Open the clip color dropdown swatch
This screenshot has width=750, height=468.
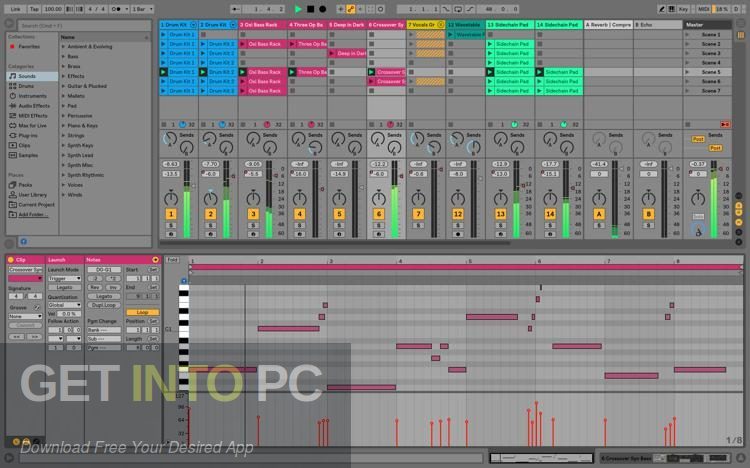coord(25,279)
